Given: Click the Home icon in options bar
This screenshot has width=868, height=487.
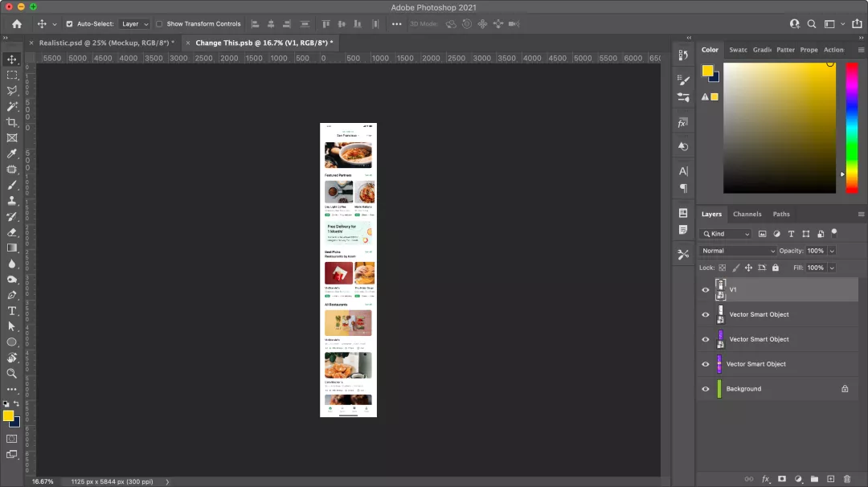Looking at the screenshot, I should [x=17, y=24].
